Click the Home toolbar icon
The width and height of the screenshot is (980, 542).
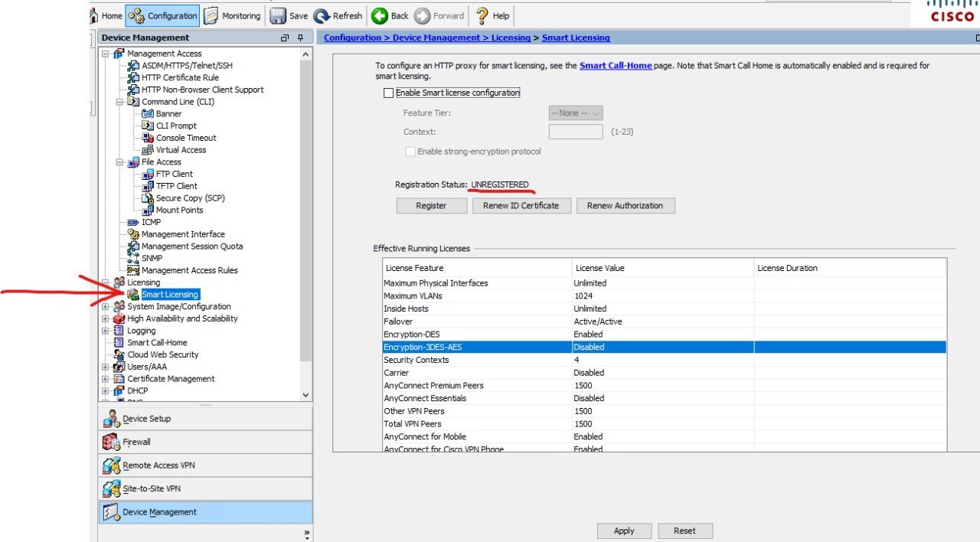106,15
